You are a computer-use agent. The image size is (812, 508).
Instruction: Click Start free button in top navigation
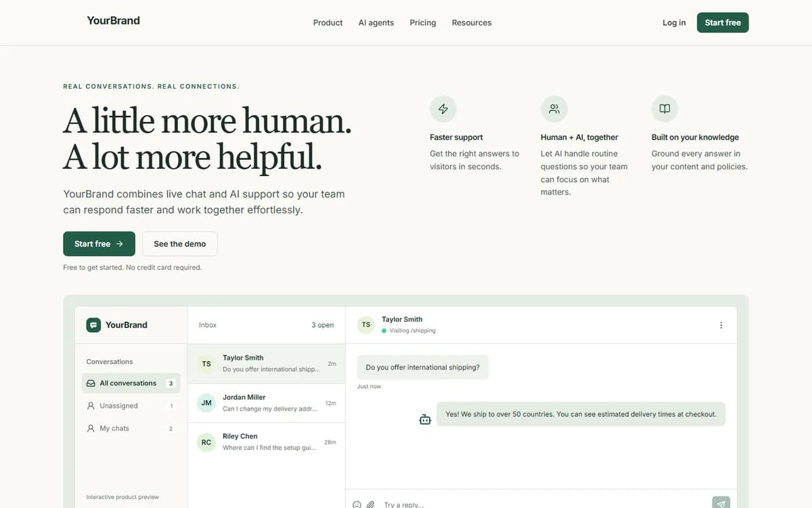(x=723, y=22)
